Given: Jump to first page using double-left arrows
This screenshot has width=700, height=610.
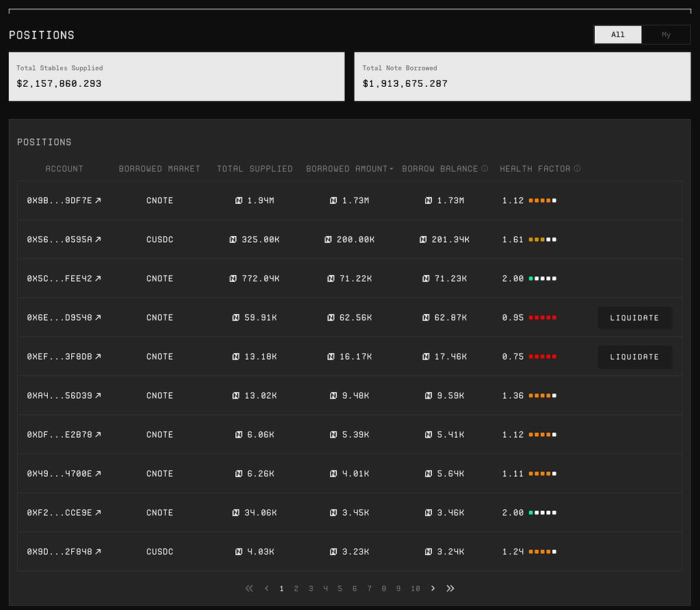Looking at the screenshot, I should point(249,588).
